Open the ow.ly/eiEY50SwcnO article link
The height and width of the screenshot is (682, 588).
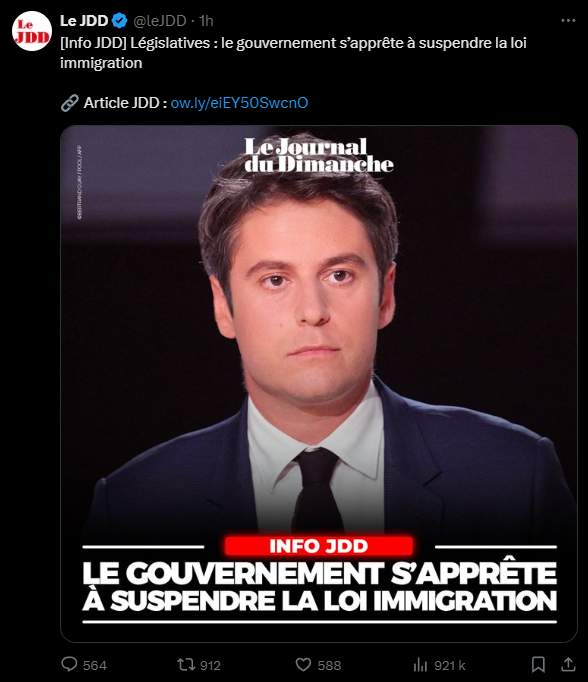pyautogui.click(x=239, y=103)
